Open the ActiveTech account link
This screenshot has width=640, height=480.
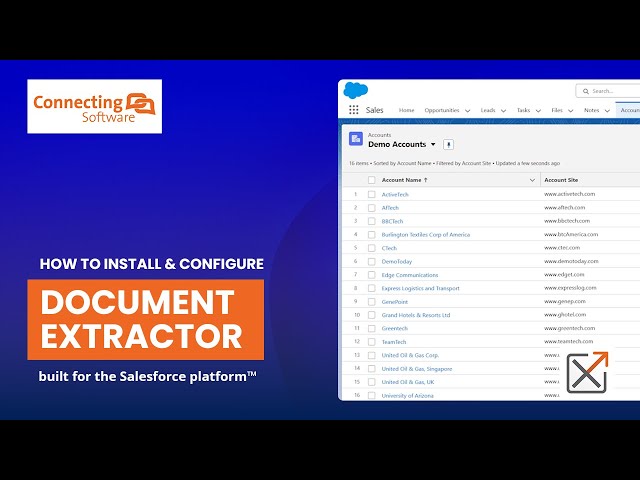pos(395,195)
